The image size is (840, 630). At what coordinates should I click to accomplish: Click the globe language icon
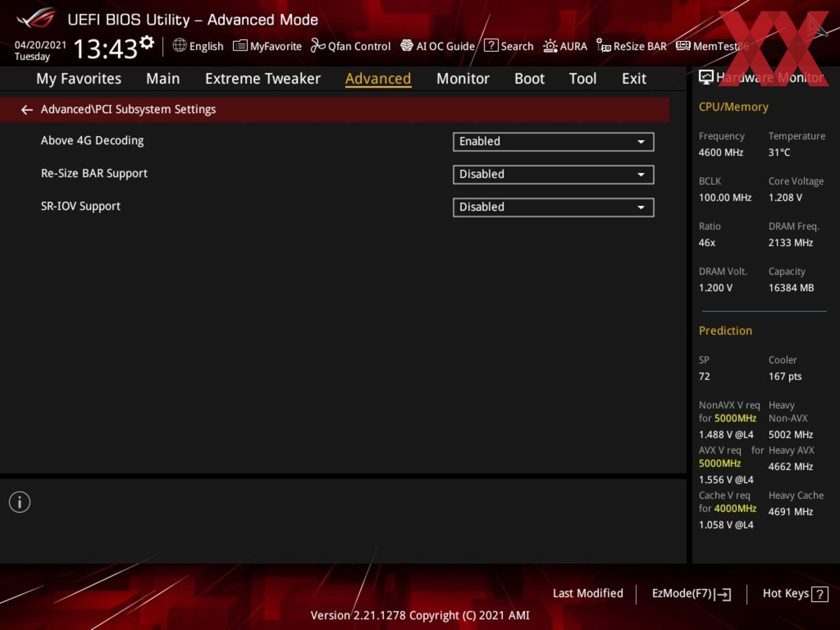179,45
